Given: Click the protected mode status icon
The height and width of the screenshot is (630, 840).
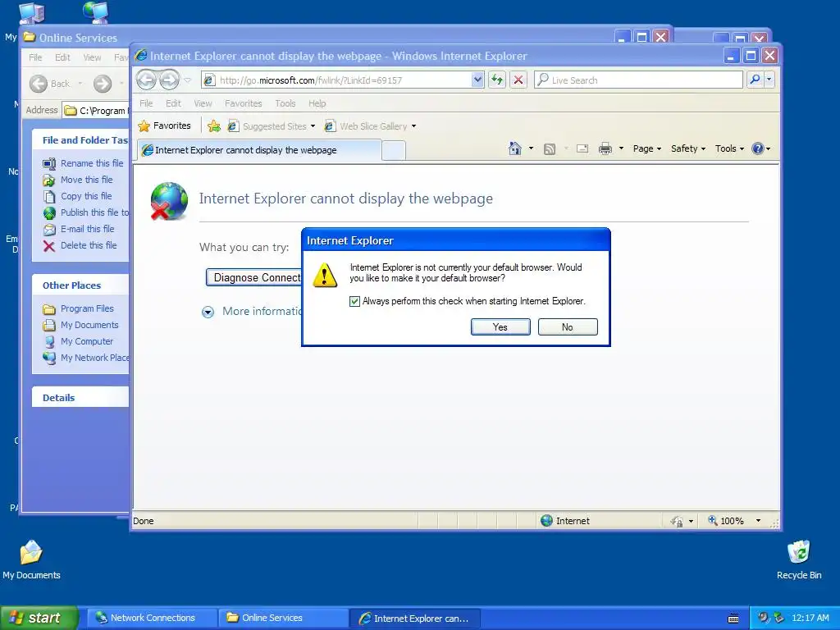Looking at the screenshot, I should 677,521.
